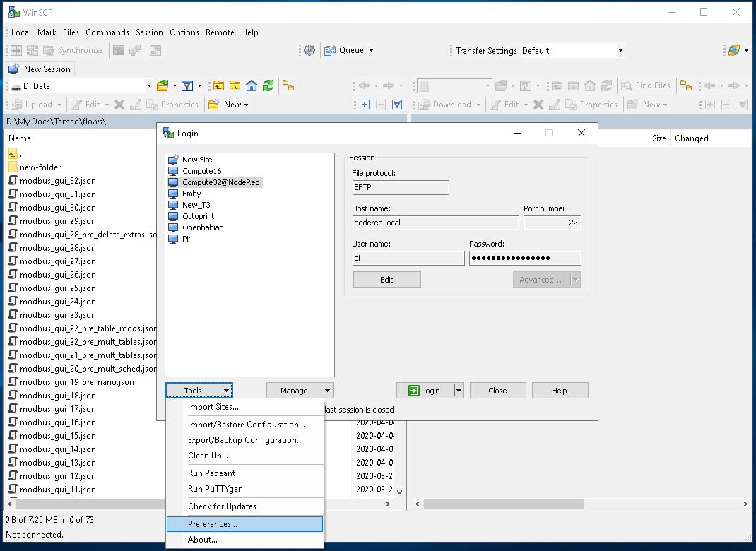This screenshot has width=756, height=551.
Task: Choose Preferences in Tools menu
Action: click(x=244, y=524)
